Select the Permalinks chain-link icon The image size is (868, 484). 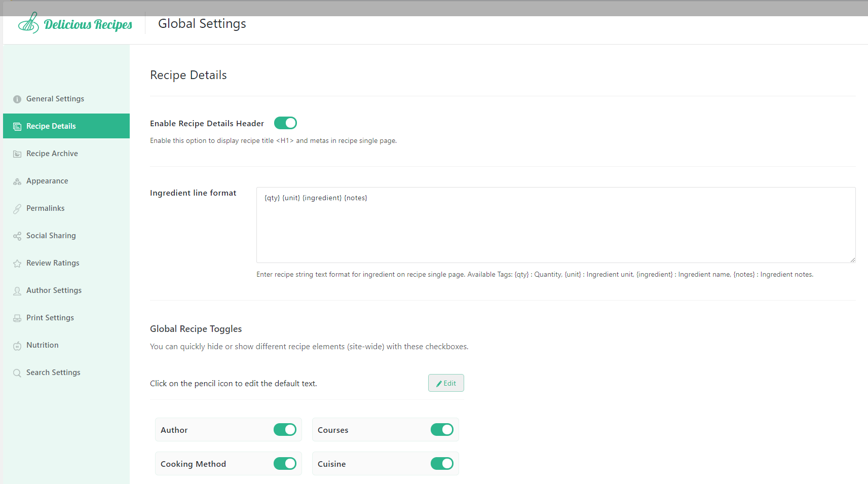pyautogui.click(x=17, y=208)
